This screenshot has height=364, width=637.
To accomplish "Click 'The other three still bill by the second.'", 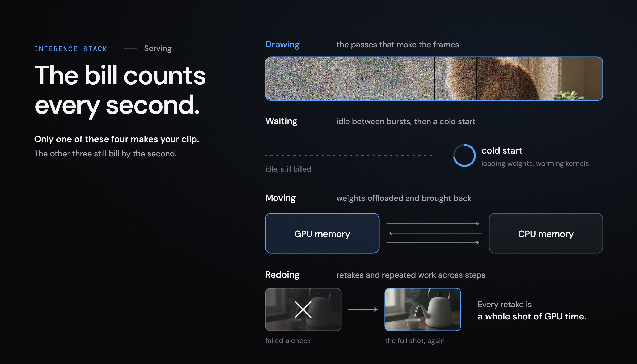I will 105,154.
